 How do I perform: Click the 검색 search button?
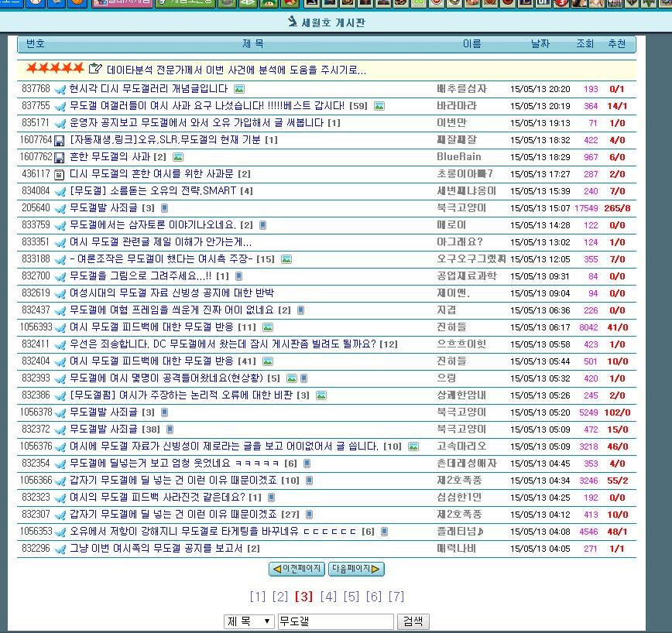point(413,621)
